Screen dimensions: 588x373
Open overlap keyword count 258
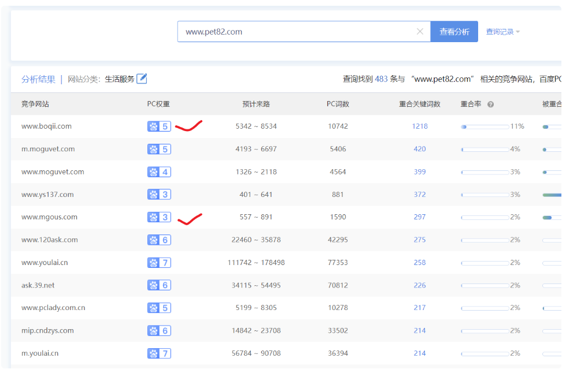pyautogui.click(x=420, y=263)
